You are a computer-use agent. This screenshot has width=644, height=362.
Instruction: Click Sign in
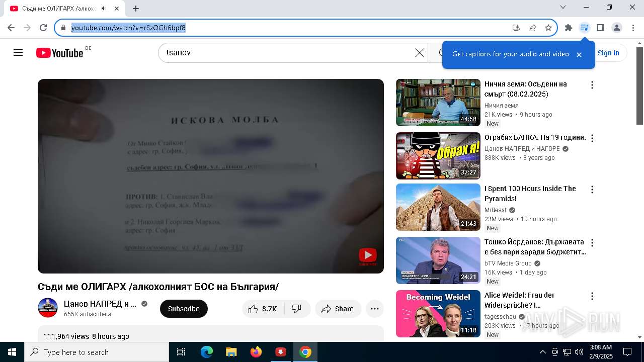608,53
